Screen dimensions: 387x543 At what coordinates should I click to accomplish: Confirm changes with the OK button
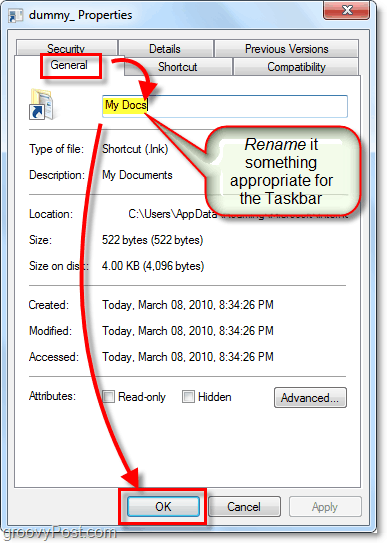[163, 507]
